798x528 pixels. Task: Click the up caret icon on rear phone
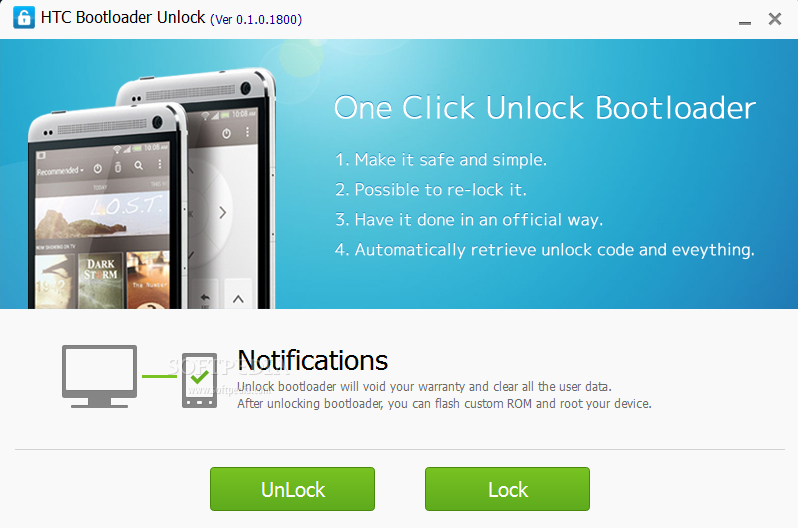pyautogui.click(x=238, y=298)
